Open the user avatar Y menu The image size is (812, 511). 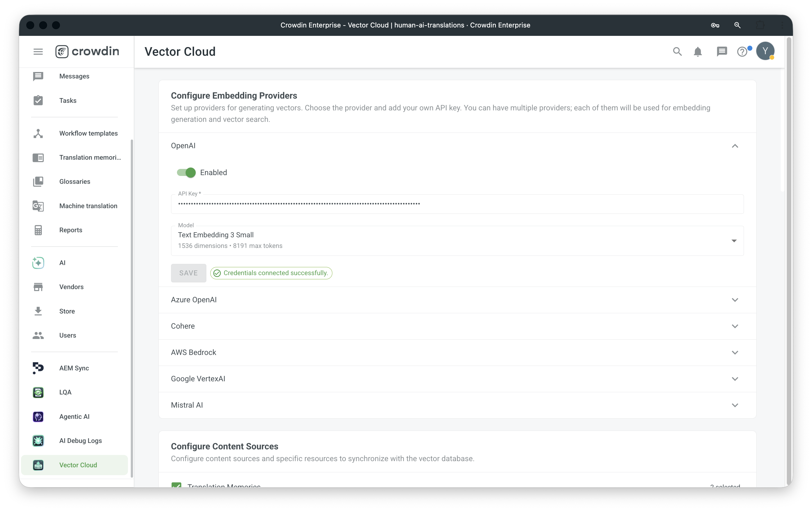(x=765, y=51)
